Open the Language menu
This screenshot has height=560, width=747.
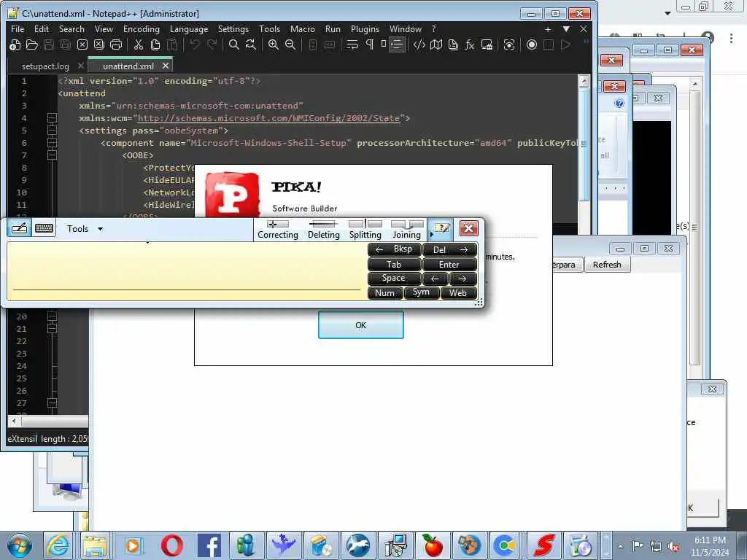pos(189,29)
